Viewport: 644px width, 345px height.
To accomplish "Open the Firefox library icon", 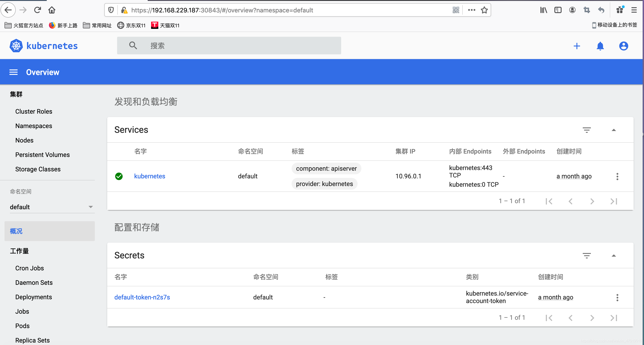I will pyautogui.click(x=544, y=10).
